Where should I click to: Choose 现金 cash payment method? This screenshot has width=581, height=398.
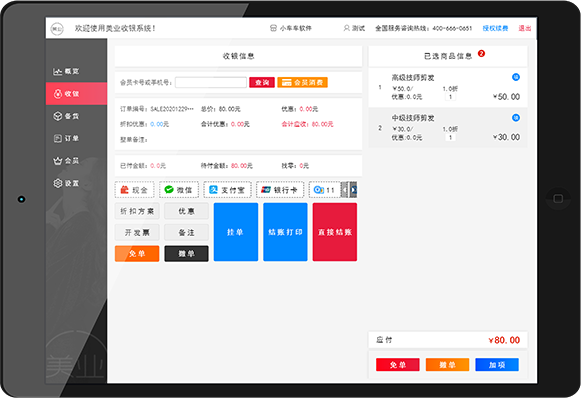click(135, 190)
